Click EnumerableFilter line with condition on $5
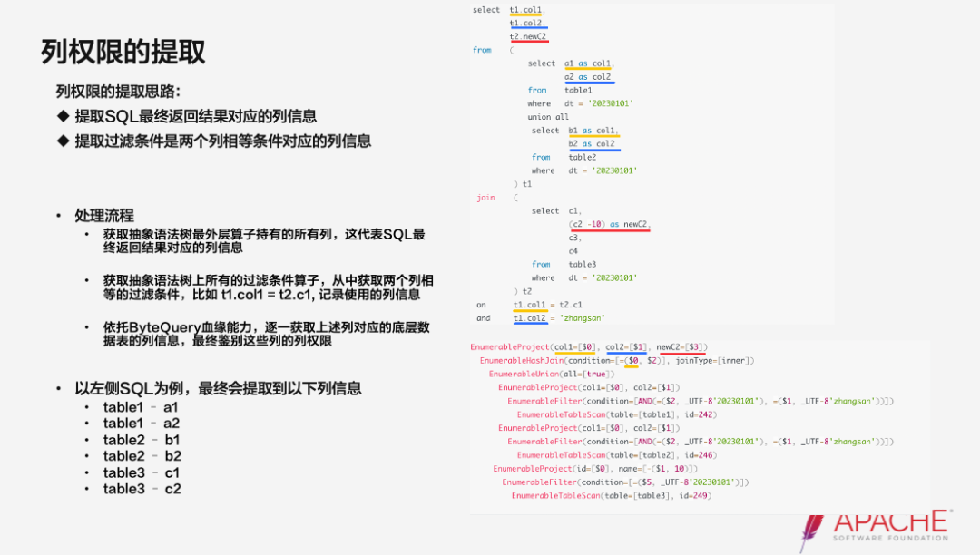This screenshot has height=555, width=980. point(625,482)
